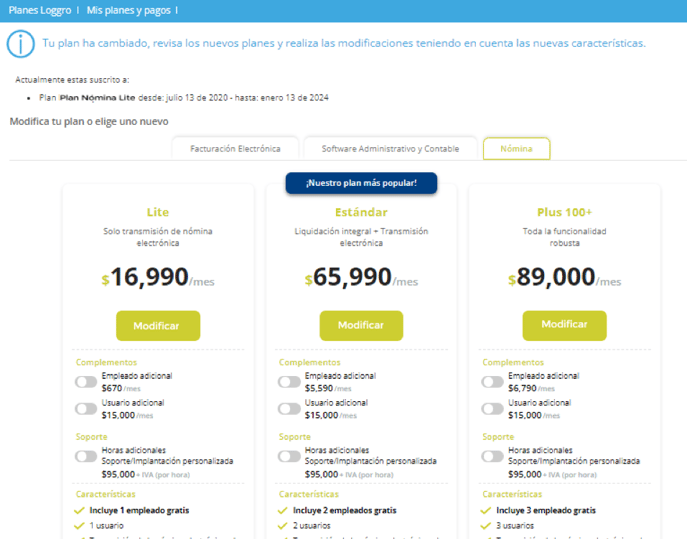Toggle Horas adicionales in Plus 100+ plan

tap(492, 456)
